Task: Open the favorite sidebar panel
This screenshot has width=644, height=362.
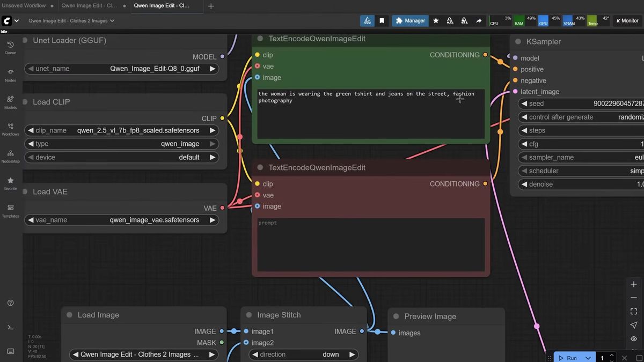Action: 10,183
